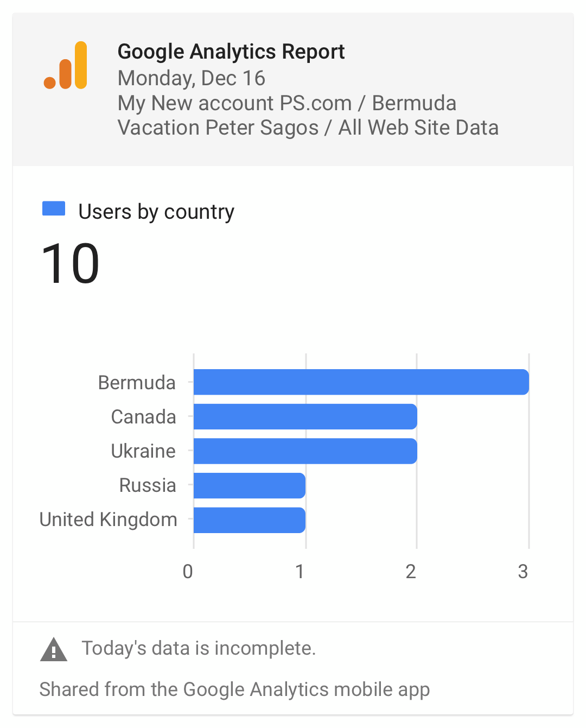
Task: Click the Bermuda country label
Action: (x=137, y=382)
